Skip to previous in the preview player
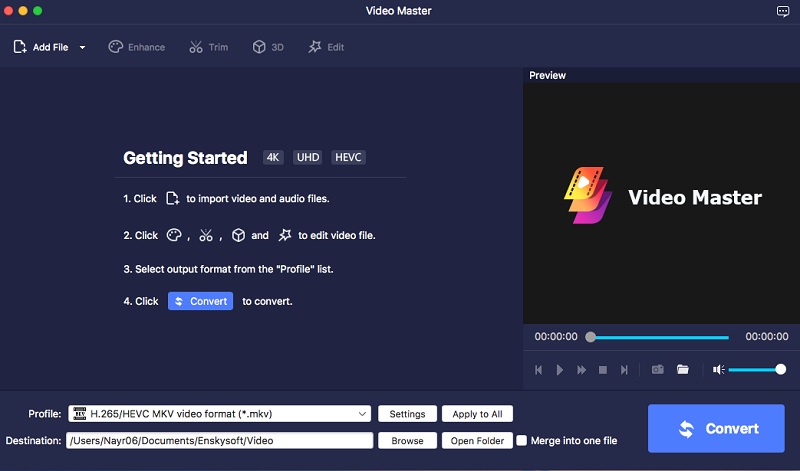The height and width of the screenshot is (471, 800). tap(538, 370)
